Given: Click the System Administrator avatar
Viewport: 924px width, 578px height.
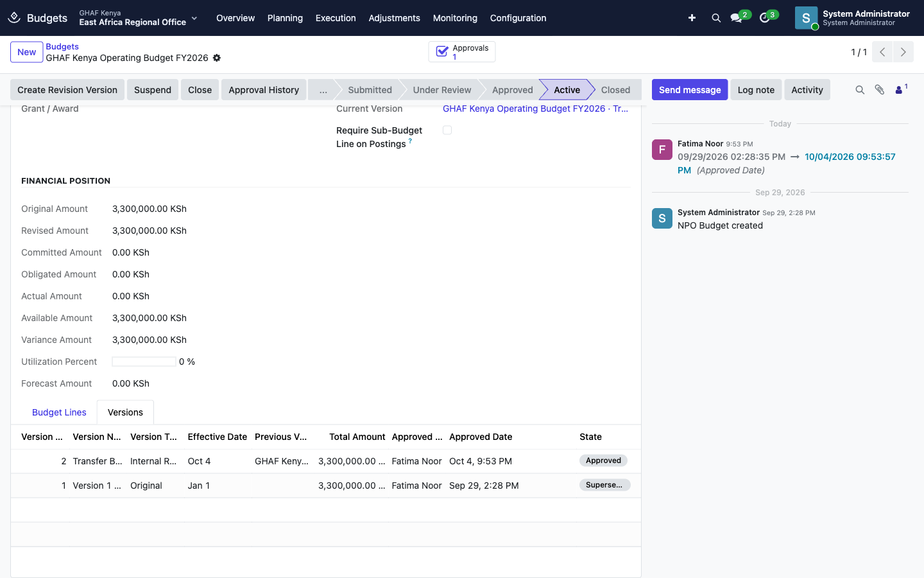Looking at the screenshot, I should [806, 18].
